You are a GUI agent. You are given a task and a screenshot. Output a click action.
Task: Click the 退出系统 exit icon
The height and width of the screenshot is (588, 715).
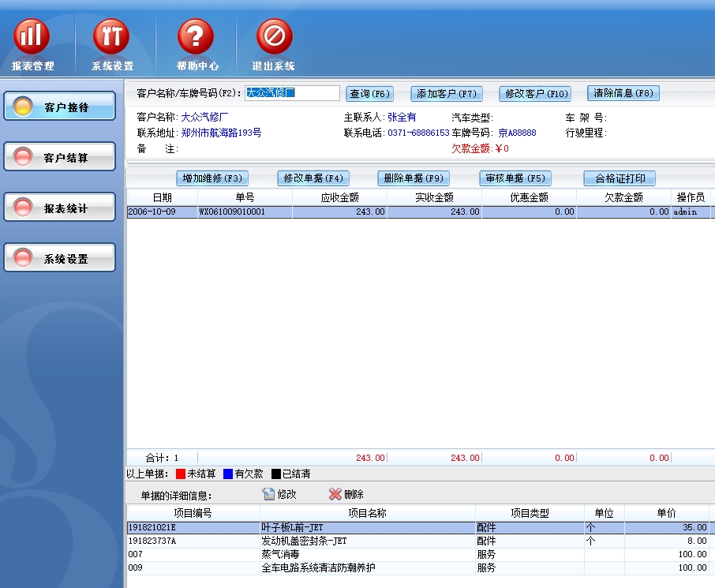274,37
